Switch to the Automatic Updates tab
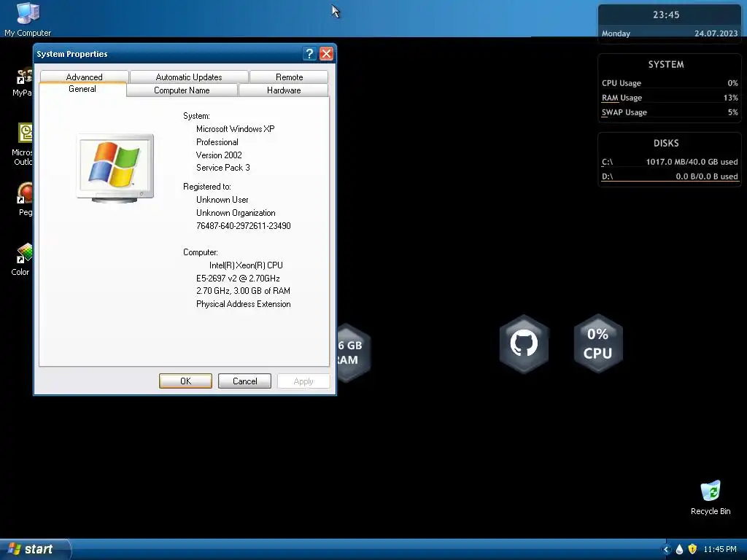Viewport: 747px width, 560px height. point(189,77)
